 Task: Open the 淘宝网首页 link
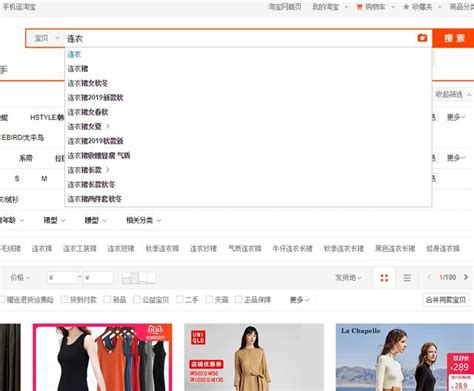coord(285,7)
